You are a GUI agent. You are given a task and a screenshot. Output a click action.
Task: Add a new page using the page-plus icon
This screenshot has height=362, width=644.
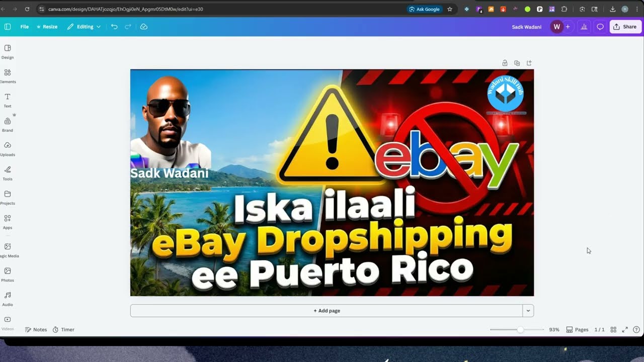pos(529,63)
